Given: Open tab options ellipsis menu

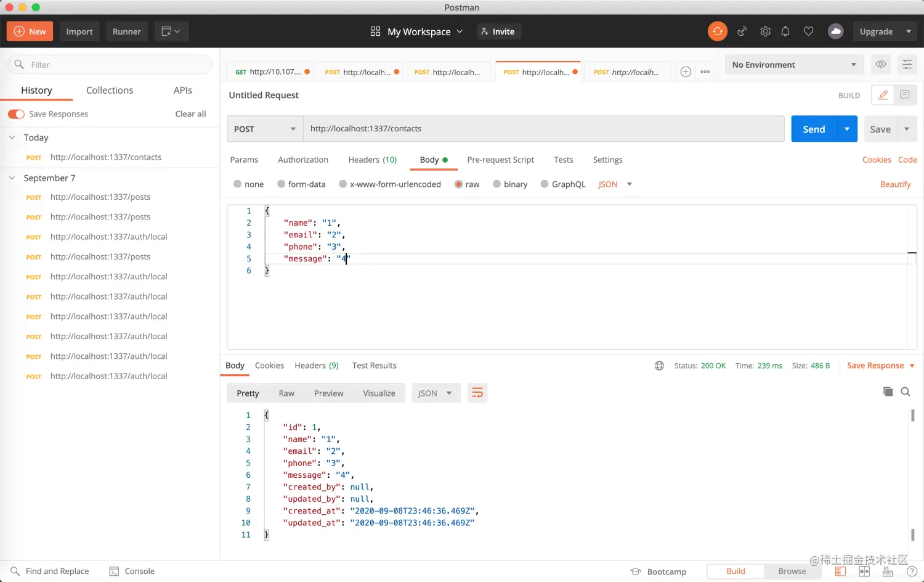Looking at the screenshot, I should pyautogui.click(x=705, y=72).
